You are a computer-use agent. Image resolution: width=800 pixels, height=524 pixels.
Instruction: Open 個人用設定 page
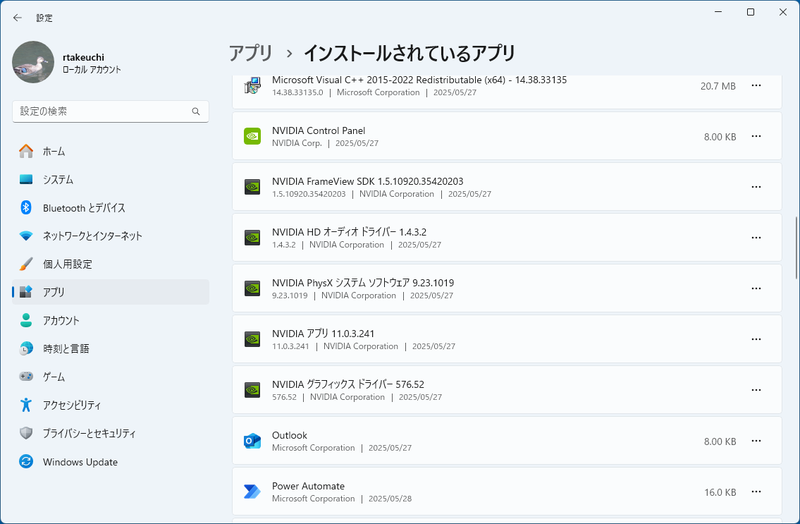(x=110, y=264)
